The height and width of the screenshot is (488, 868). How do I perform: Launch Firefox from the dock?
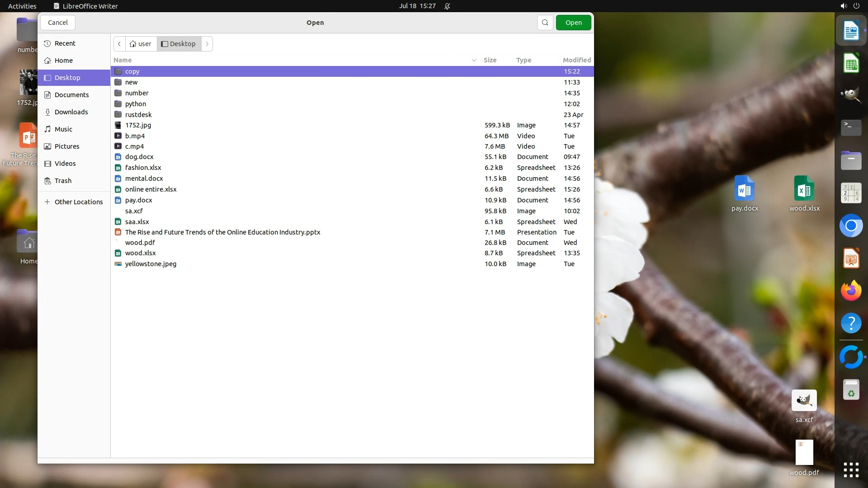point(851,291)
